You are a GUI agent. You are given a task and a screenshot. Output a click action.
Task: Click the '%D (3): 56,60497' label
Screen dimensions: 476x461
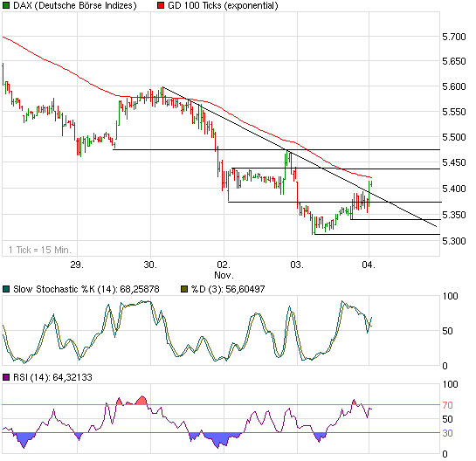[228, 289]
